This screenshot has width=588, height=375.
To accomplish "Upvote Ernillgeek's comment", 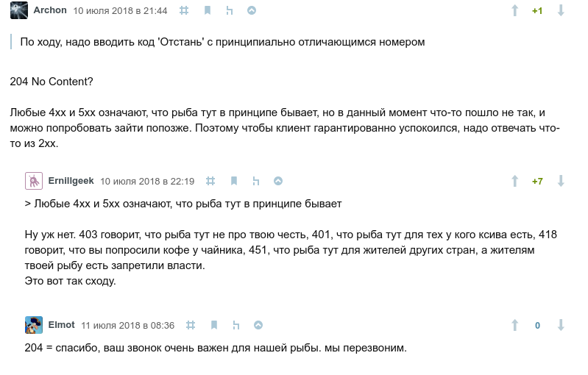I will click(x=515, y=181).
